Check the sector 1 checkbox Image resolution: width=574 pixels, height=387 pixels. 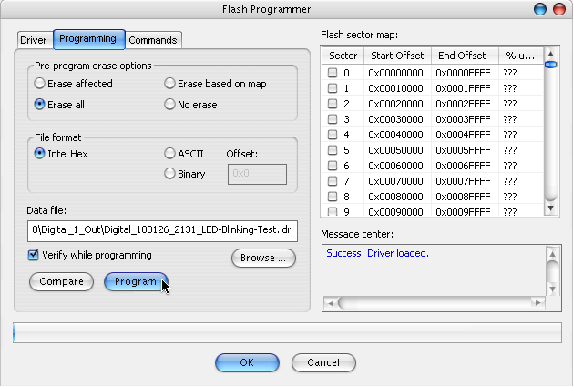(332, 88)
